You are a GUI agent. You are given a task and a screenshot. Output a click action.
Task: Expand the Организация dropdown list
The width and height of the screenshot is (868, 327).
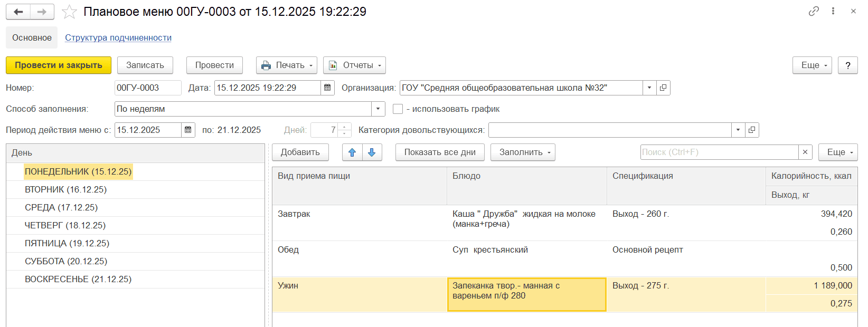(649, 88)
